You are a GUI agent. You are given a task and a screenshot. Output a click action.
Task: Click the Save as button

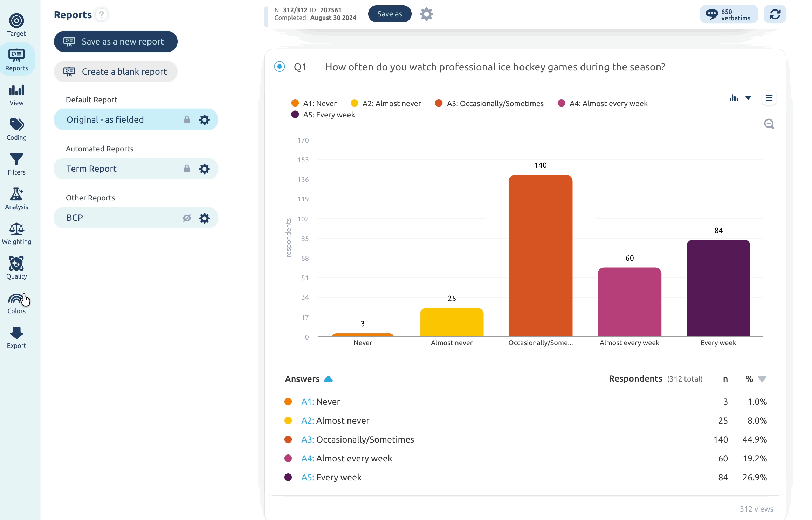390,14
